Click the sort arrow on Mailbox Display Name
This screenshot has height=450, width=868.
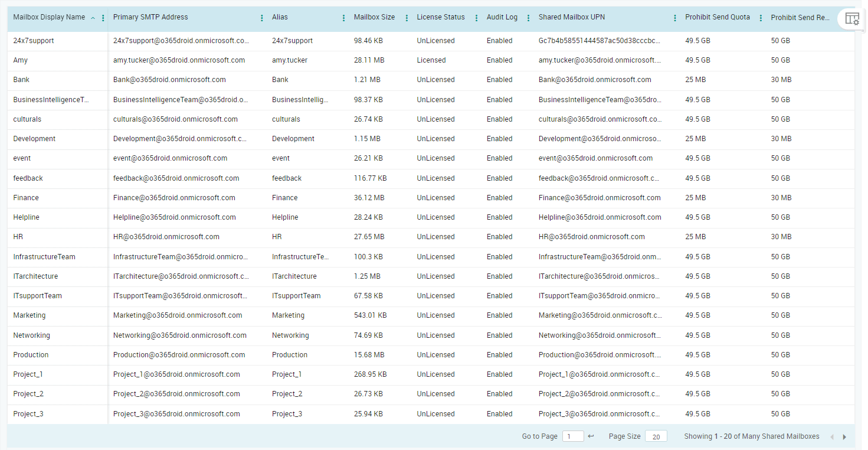93,17
